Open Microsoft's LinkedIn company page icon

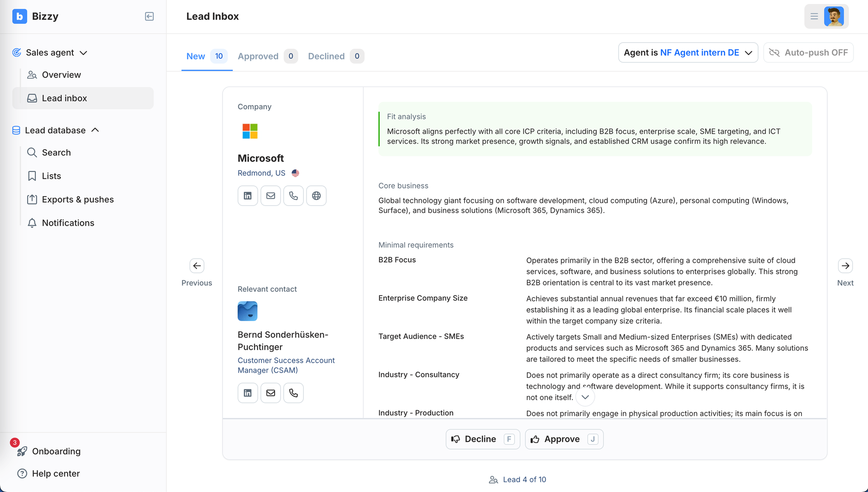[247, 196]
